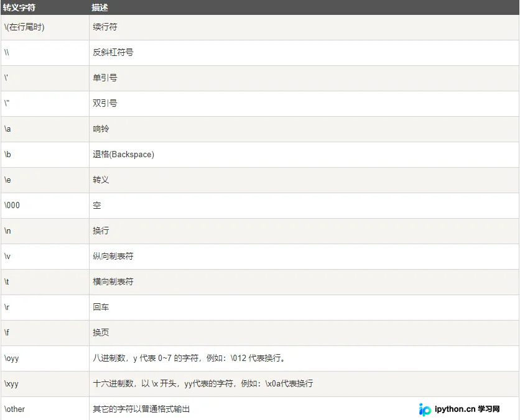Click the \n escape character cell
This screenshot has height=420, width=520.
[x=45, y=231]
